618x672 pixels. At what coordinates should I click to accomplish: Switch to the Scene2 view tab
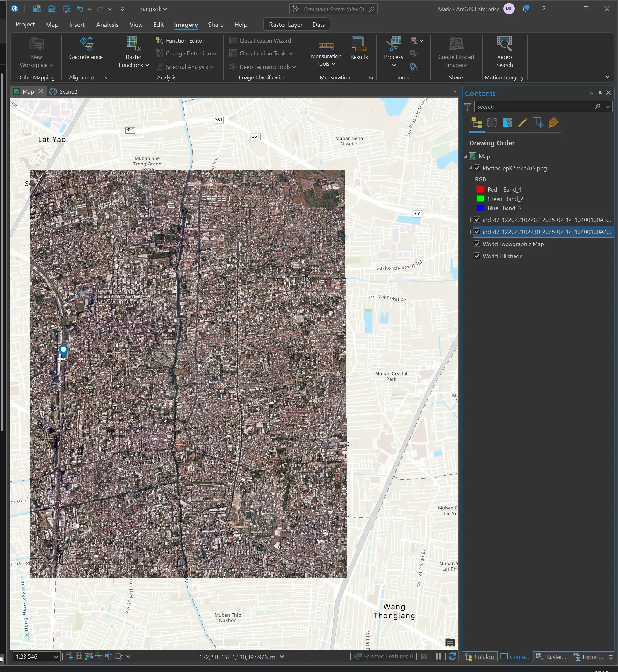coord(63,91)
